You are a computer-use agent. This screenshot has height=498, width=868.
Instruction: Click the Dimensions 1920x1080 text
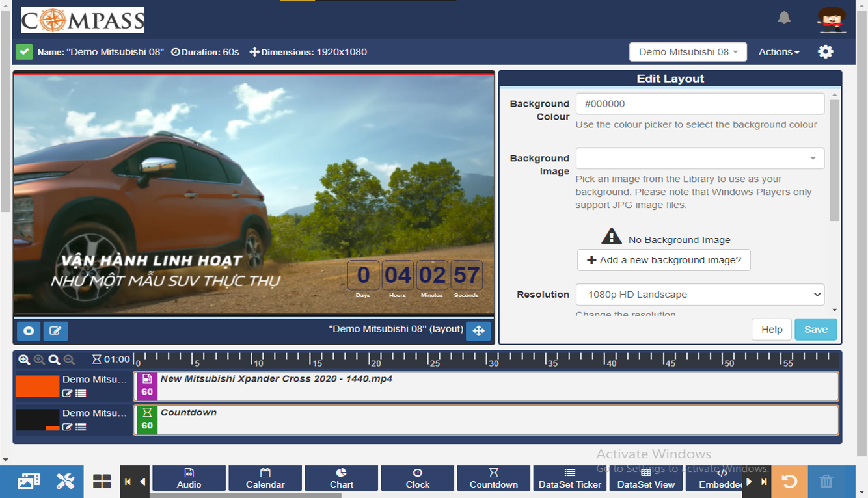308,52
